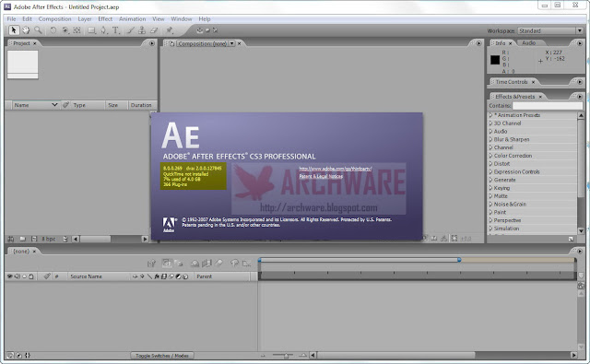This screenshot has width=590, height=364.
Task: Expand the Animation Presets category
Action: 490,115
